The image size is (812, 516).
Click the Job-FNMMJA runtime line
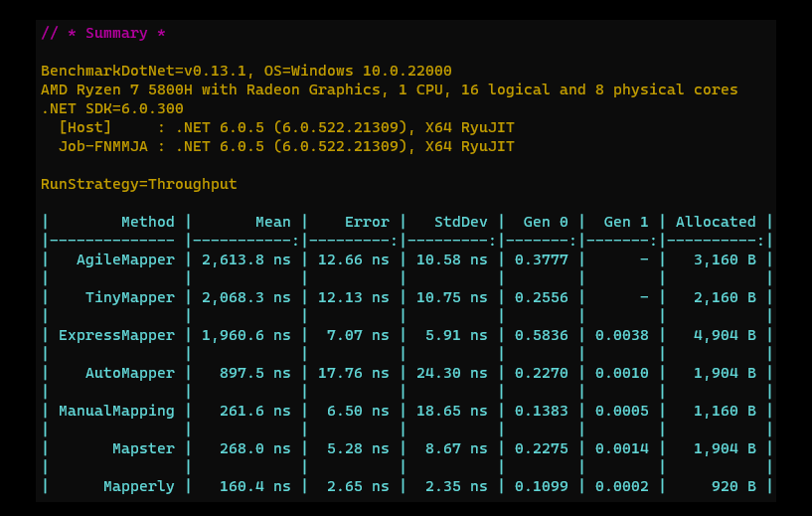286,146
